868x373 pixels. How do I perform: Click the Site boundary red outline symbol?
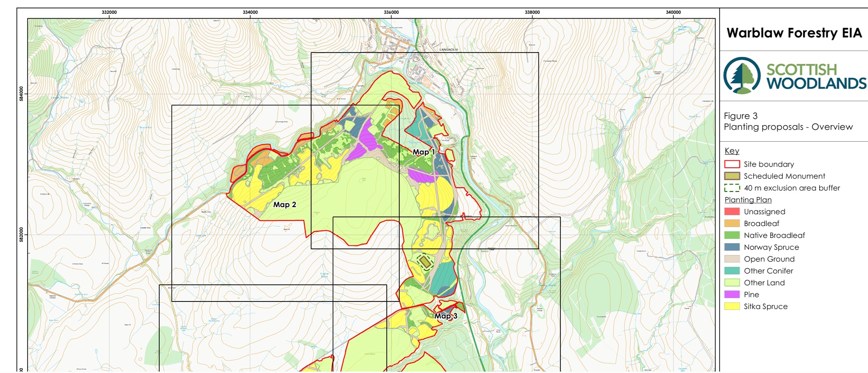pyautogui.click(x=732, y=164)
